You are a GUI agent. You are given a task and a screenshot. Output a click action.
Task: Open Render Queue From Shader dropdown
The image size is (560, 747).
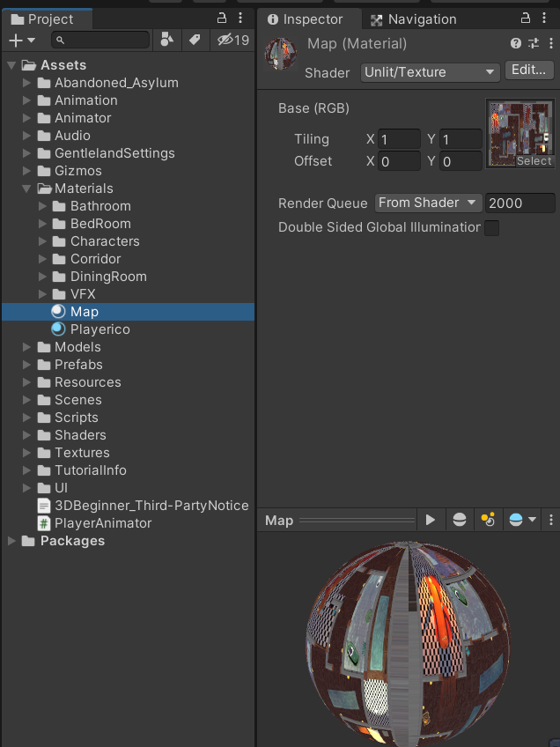pyautogui.click(x=428, y=203)
